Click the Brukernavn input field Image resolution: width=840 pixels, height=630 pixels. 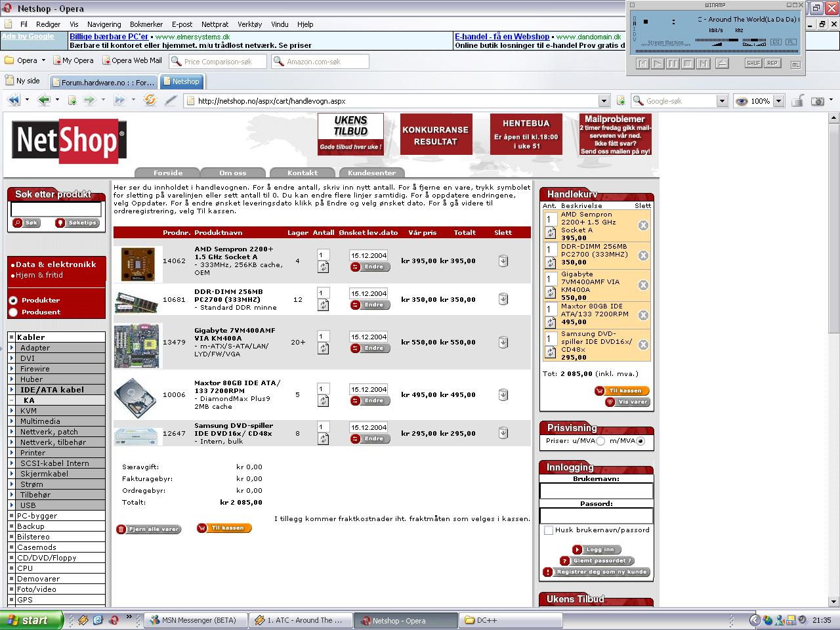pos(596,491)
